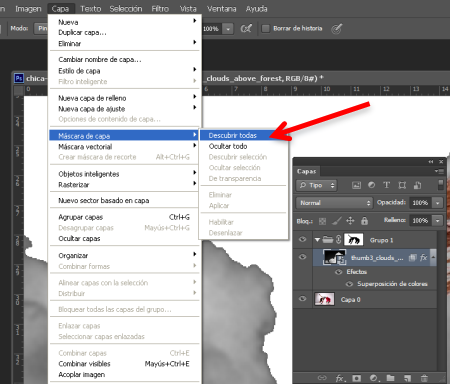Expand Nueva submenu
The image size is (450, 384).
125,22
